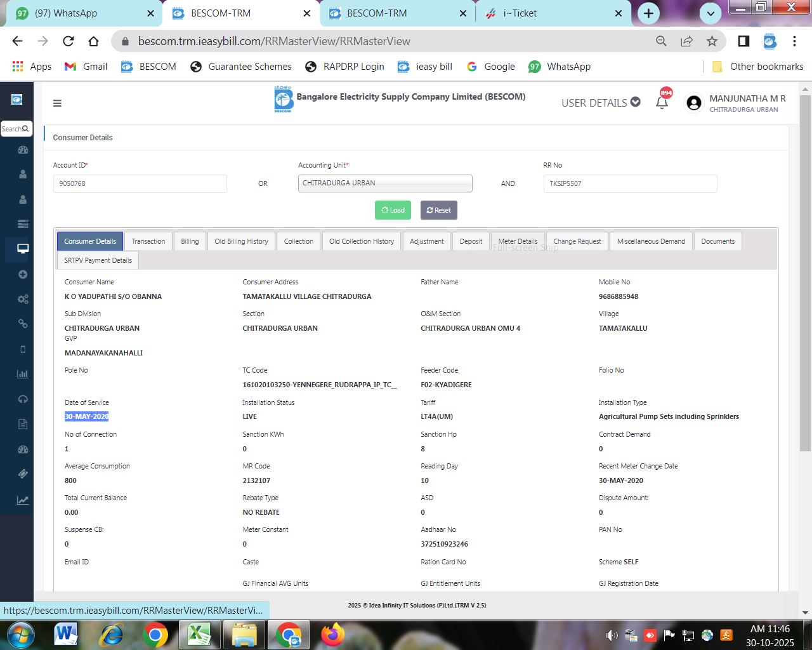
Task: Open the Documents tab
Action: pyautogui.click(x=717, y=241)
